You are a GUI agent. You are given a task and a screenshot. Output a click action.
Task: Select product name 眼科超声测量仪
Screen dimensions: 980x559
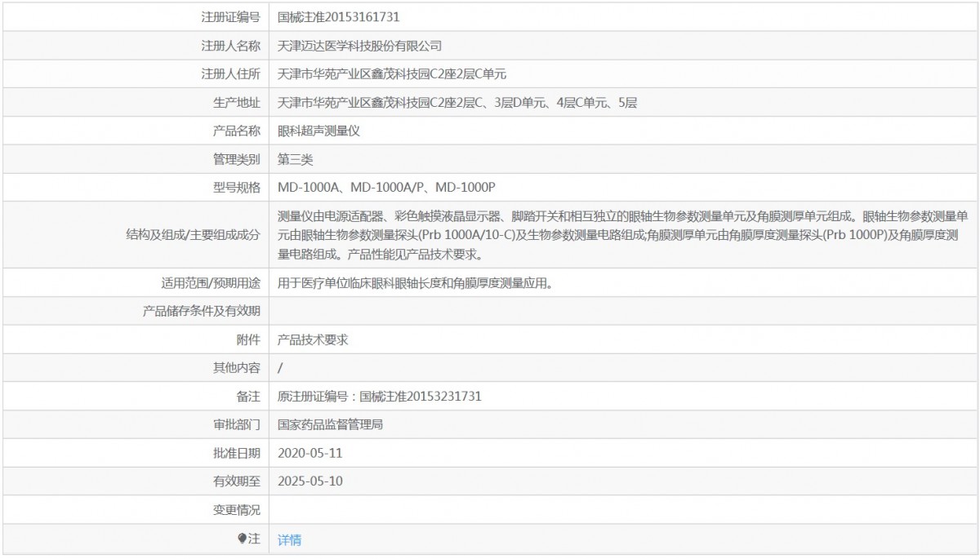[318, 131]
